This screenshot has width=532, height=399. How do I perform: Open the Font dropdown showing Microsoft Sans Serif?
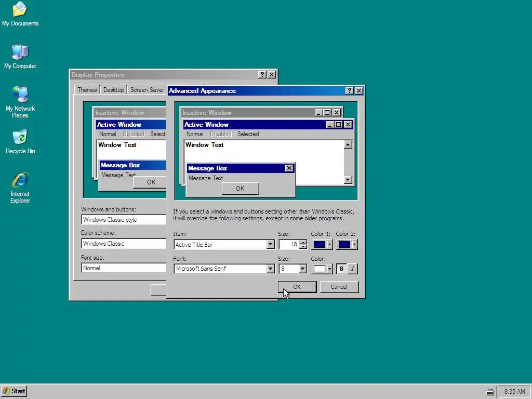pyautogui.click(x=270, y=269)
